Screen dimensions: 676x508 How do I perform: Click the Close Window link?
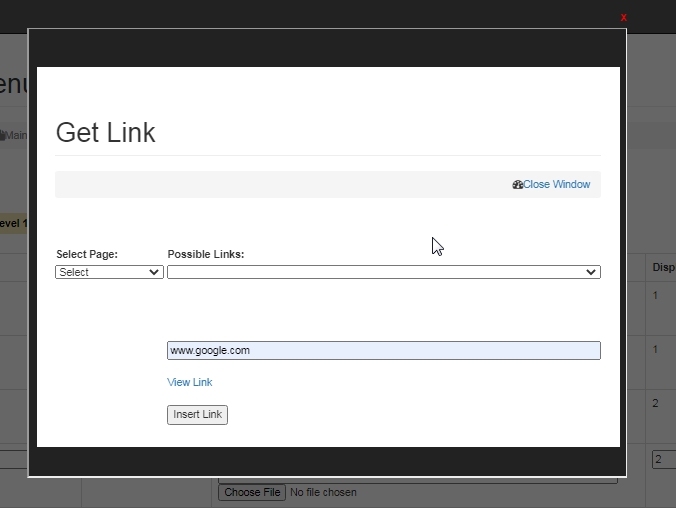pos(556,185)
